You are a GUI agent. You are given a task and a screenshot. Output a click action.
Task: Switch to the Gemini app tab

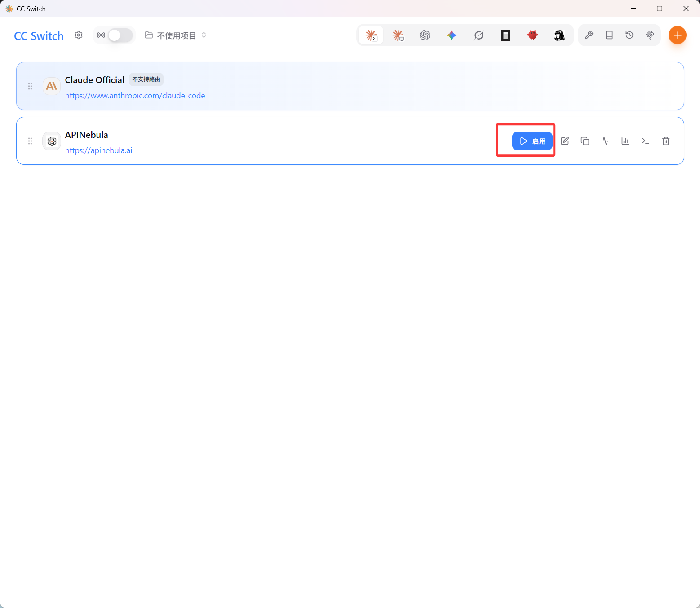[x=452, y=35]
